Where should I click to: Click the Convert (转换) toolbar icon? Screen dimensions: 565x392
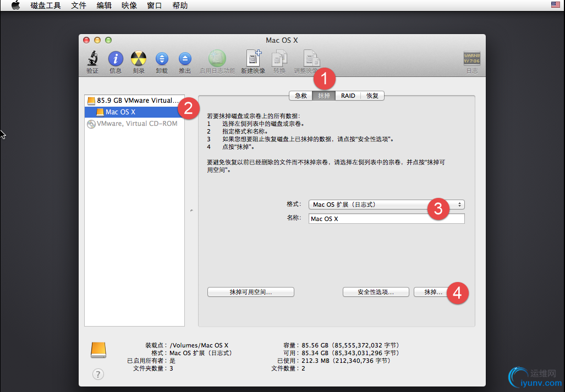tap(279, 58)
